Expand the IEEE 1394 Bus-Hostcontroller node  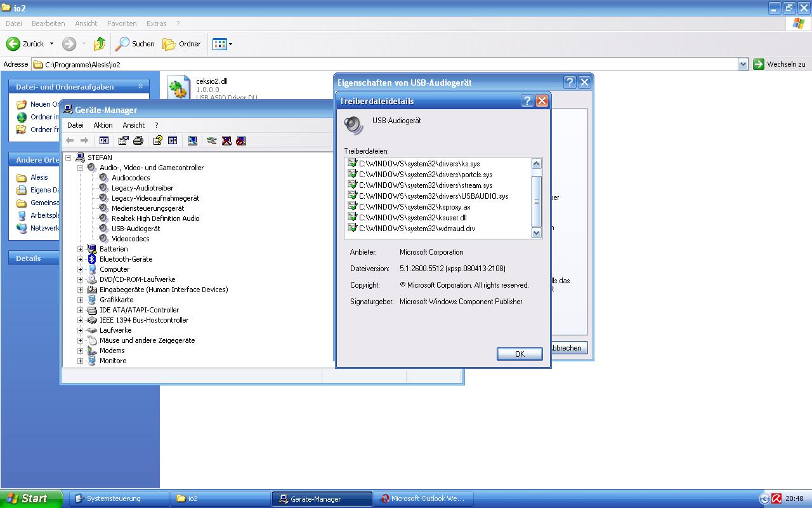click(81, 320)
